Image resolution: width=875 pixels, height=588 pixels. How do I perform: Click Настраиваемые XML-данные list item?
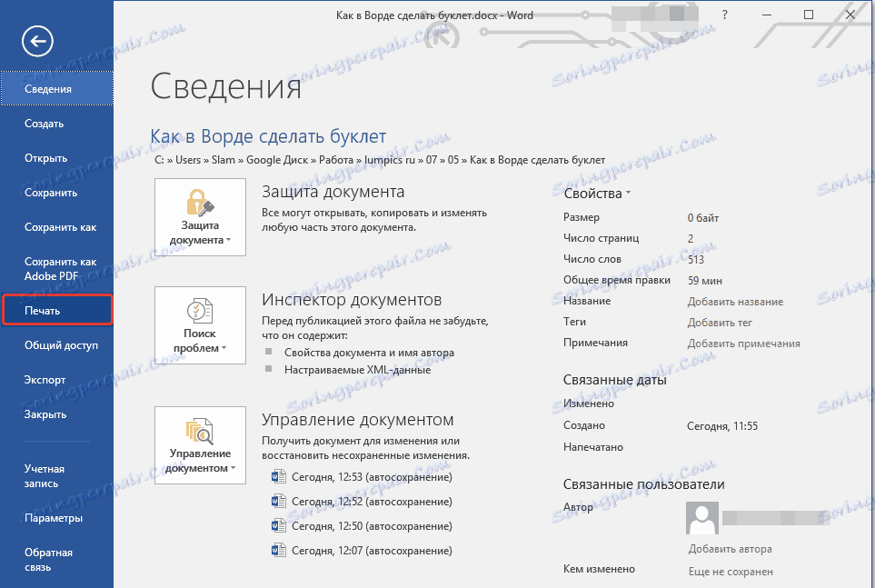(x=357, y=370)
